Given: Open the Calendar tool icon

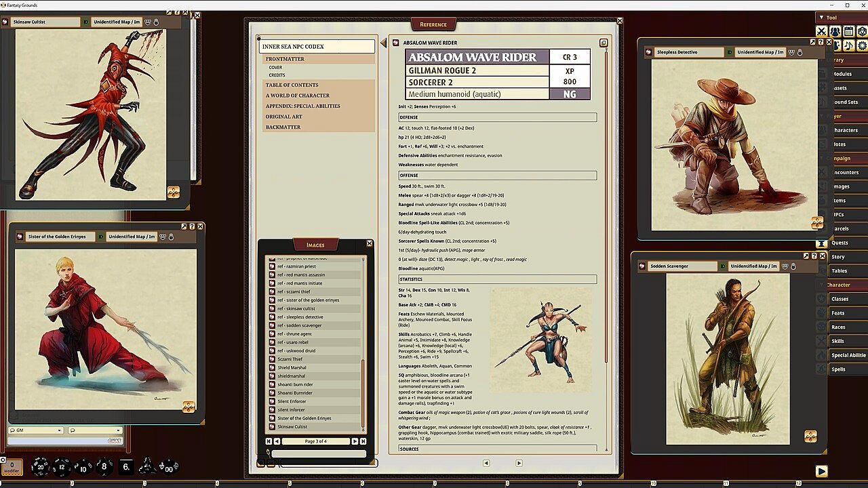Looking at the screenshot, I should (848, 31).
